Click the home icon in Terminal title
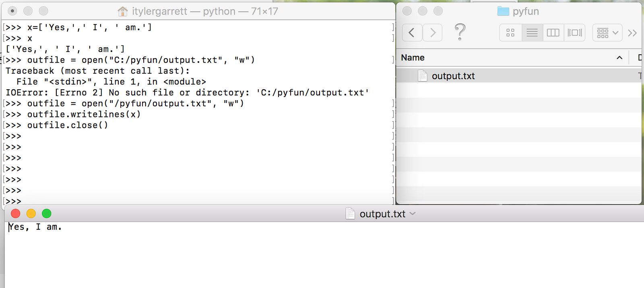The width and height of the screenshot is (644, 288). (x=123, y=11)
